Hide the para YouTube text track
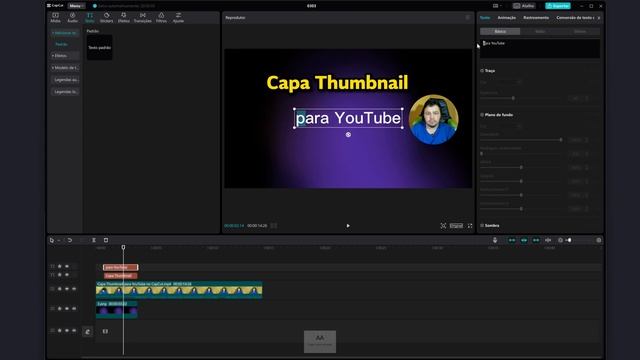The image size is (640, 360). (x=67, y=267)
